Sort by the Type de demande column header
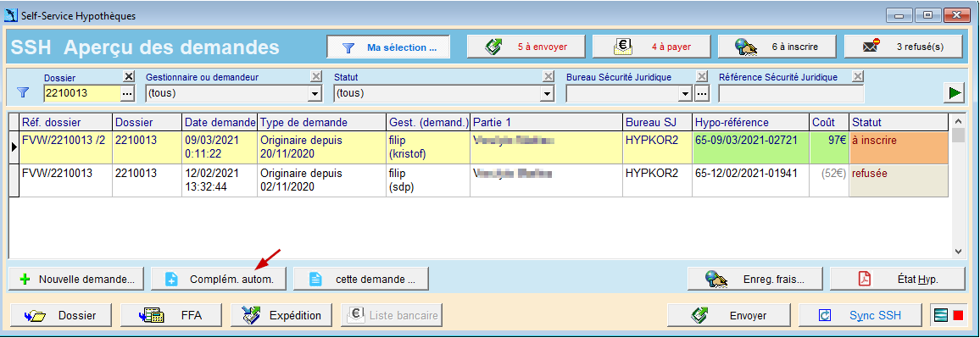The height and width of the screenshot is (338, 980). [x=321, y=123]
